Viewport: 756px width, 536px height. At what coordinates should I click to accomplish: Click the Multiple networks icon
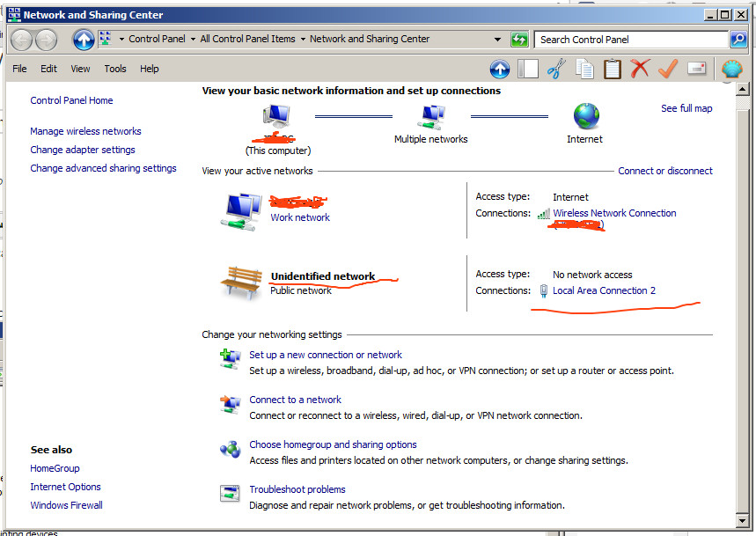[x=432, y=117]
